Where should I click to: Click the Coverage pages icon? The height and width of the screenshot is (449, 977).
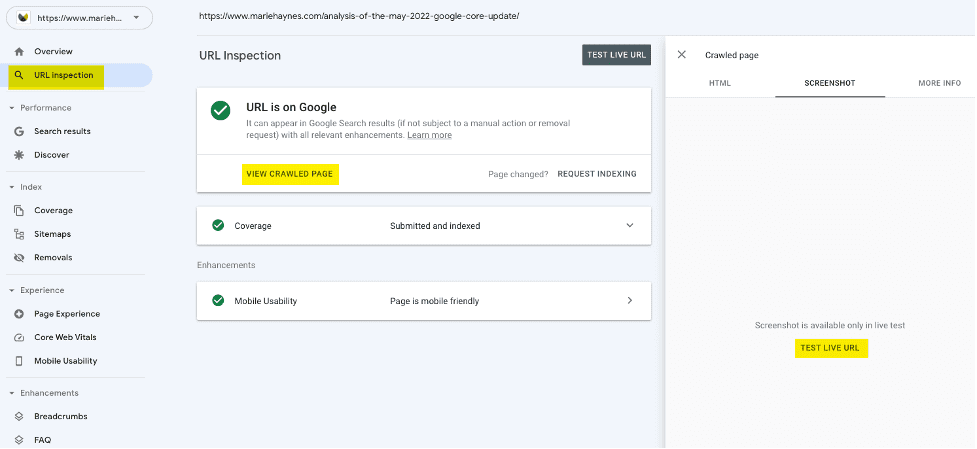(19, 210)
